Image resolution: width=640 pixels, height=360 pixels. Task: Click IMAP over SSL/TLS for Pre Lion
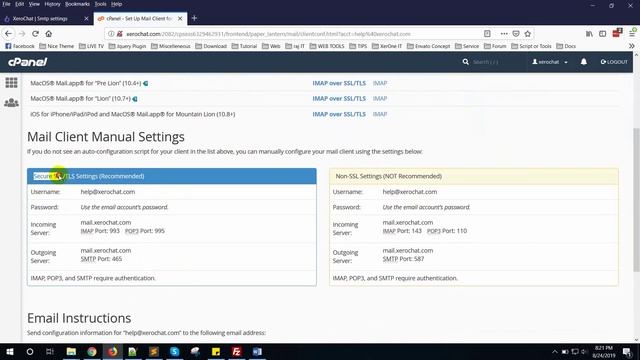point(339,83)
